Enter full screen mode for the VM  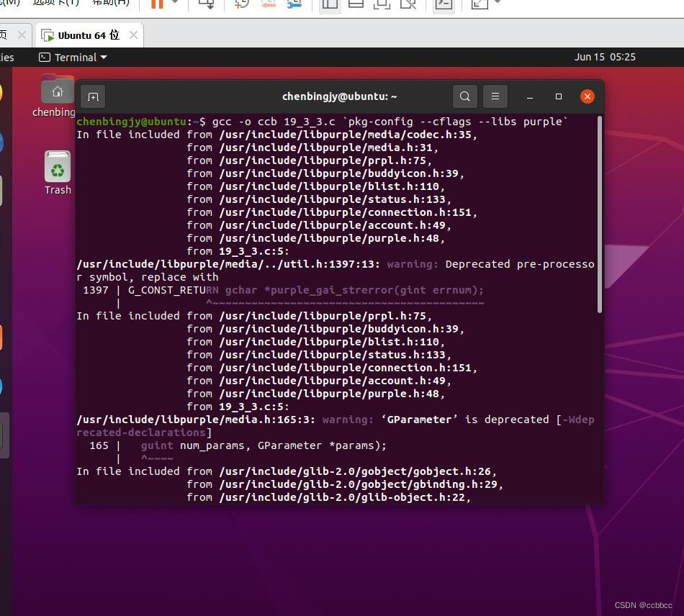pos(382,4)
